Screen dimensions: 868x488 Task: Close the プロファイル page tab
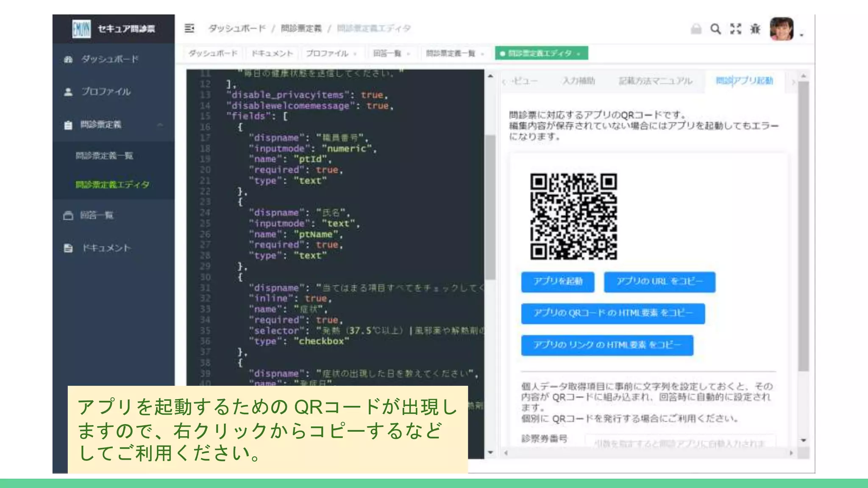355,54
